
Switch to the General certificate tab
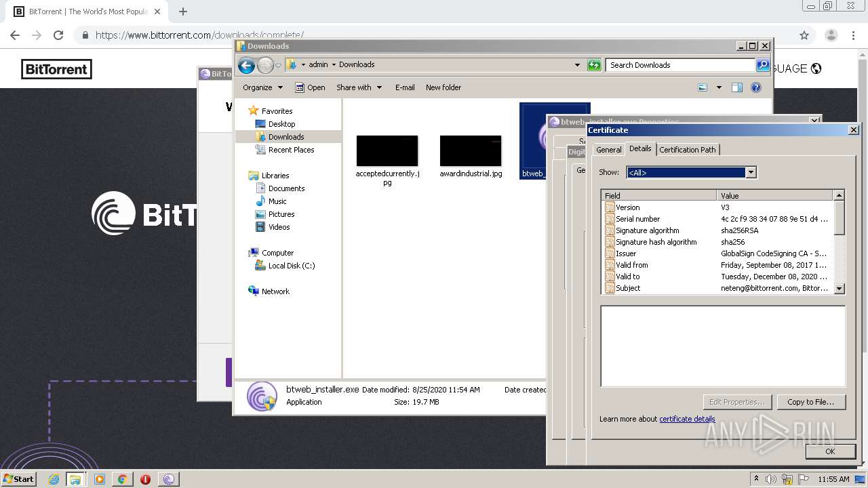(608, 150)
